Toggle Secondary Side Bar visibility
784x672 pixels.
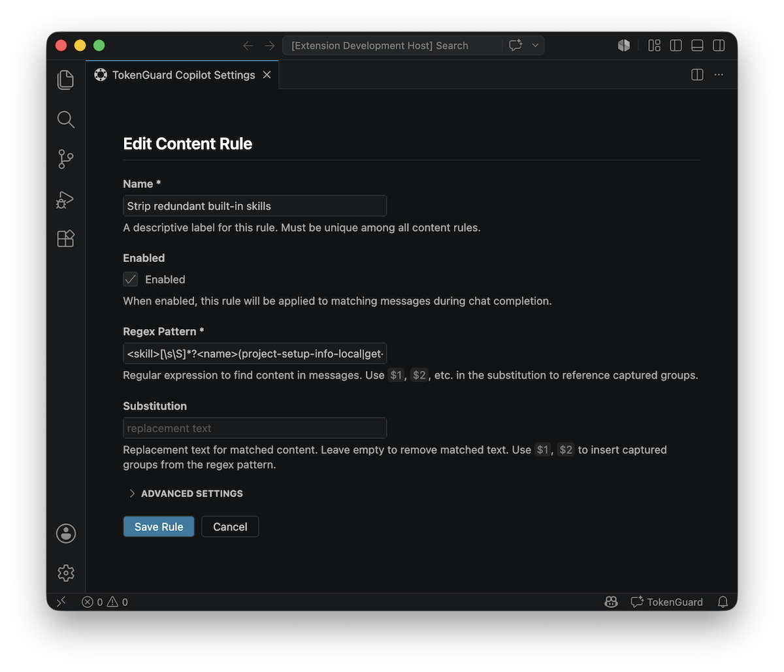click(719, 46)
